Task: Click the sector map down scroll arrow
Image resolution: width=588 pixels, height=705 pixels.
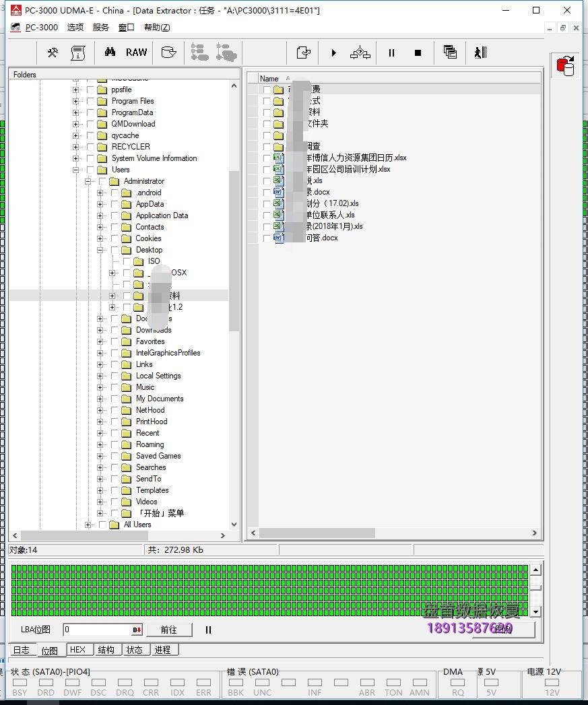Action: point(536,612)
